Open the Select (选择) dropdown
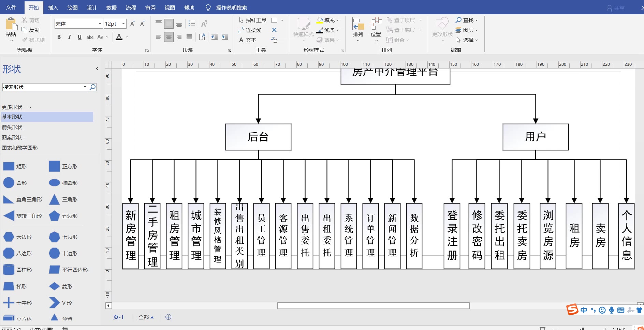The image size is (644, 330). point(467,40)
